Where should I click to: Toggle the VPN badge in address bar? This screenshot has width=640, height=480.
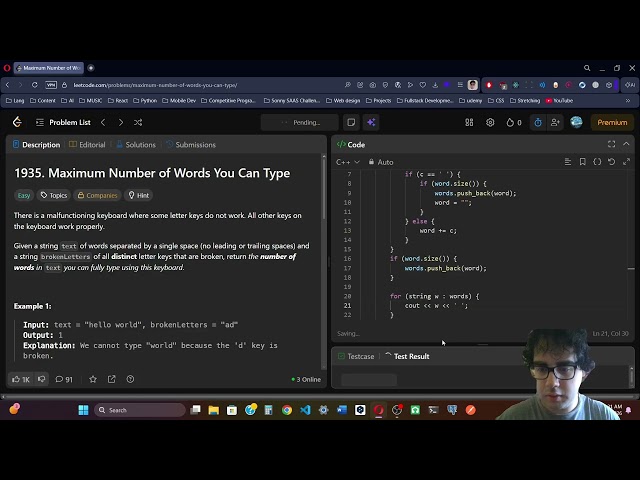pos(51,85)
